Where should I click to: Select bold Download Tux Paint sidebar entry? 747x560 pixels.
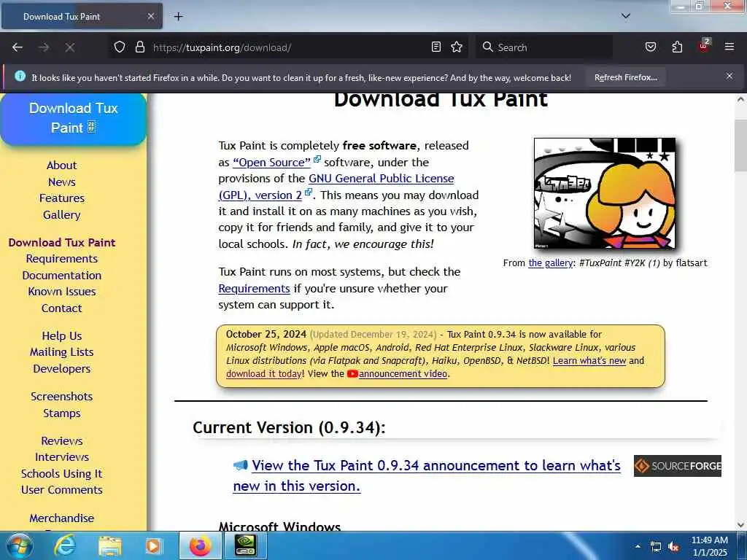point(62,242)
